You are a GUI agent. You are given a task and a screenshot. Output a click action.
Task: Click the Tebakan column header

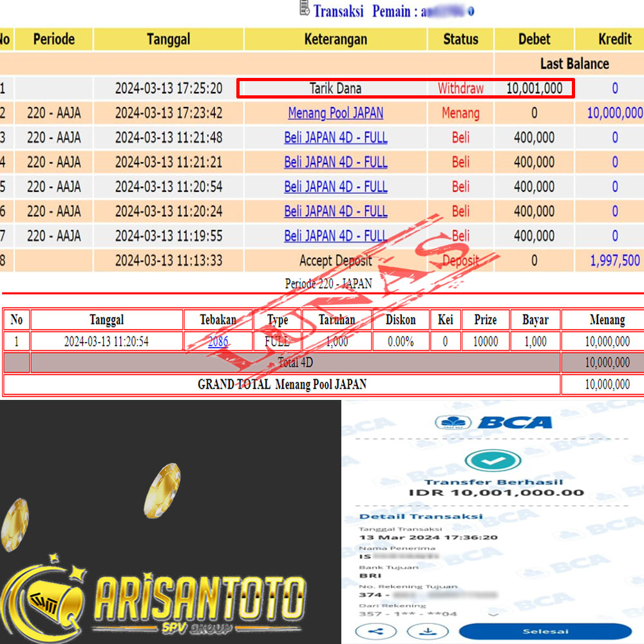pos(218,319)
